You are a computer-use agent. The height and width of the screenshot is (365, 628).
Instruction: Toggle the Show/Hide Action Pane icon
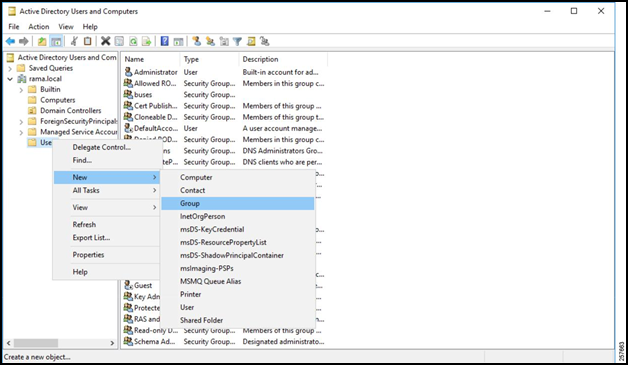[178, 41]
